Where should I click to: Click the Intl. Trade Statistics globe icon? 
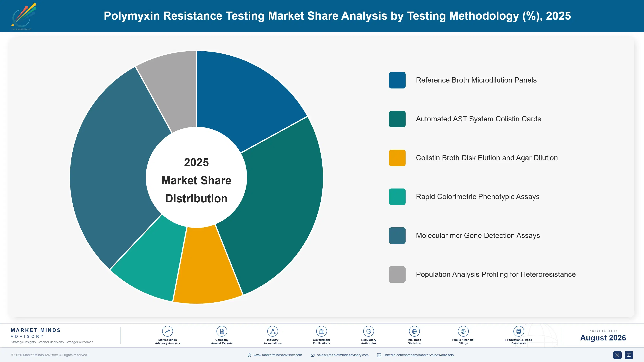click(x=414, y=331)
